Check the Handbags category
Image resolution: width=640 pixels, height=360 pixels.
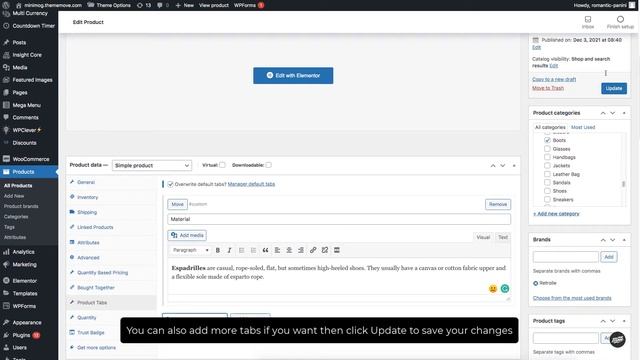point(547,157)
